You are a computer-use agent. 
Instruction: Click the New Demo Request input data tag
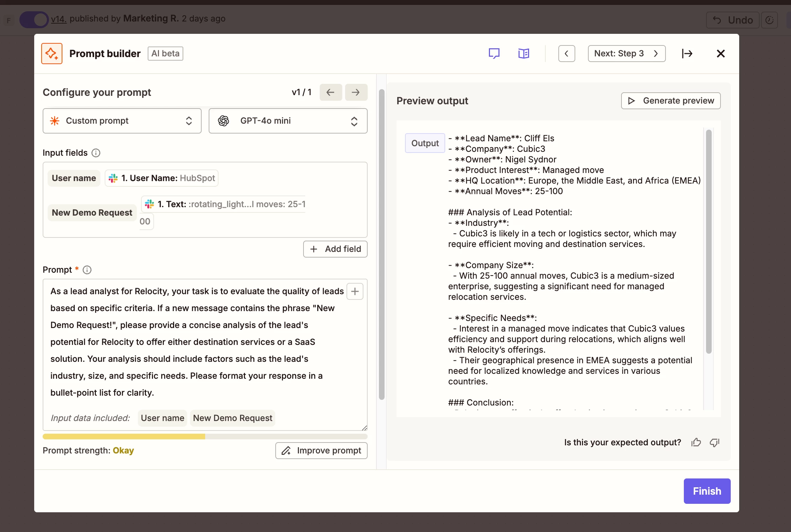(x=233, y=418)
